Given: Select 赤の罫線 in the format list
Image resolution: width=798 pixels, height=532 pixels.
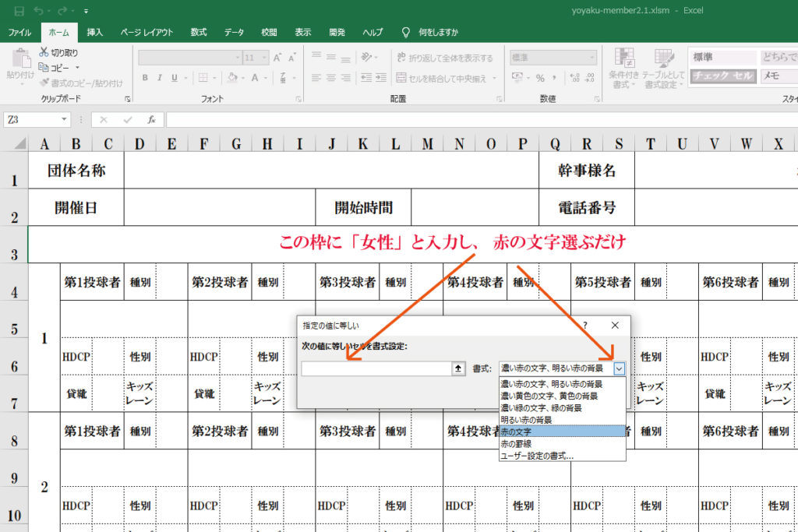Looking at the screenshot, I should (563, 443).
